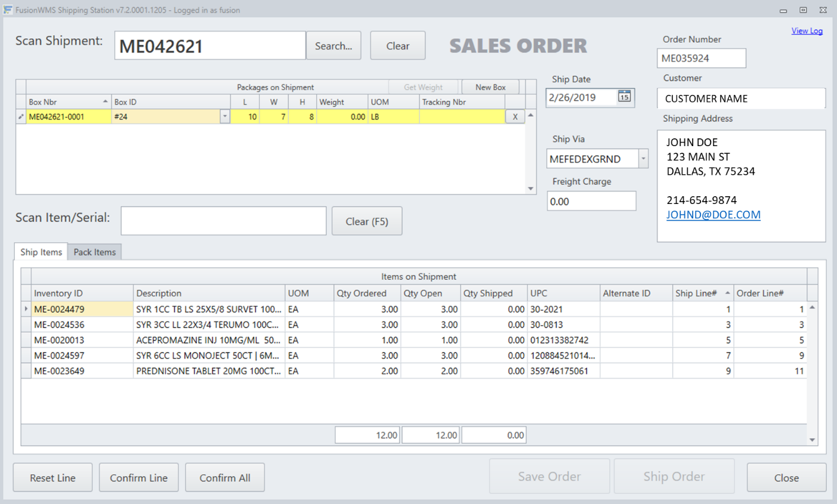
Task: Click the FusionWMS app icon in title bar
Action: pos(8,10)
